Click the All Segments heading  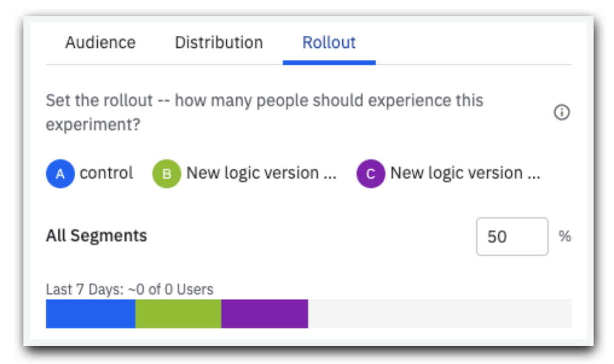click(96, 236)
